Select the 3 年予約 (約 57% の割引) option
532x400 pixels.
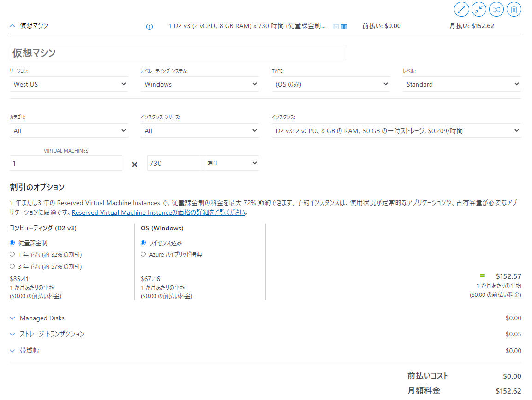coord(12,266)
